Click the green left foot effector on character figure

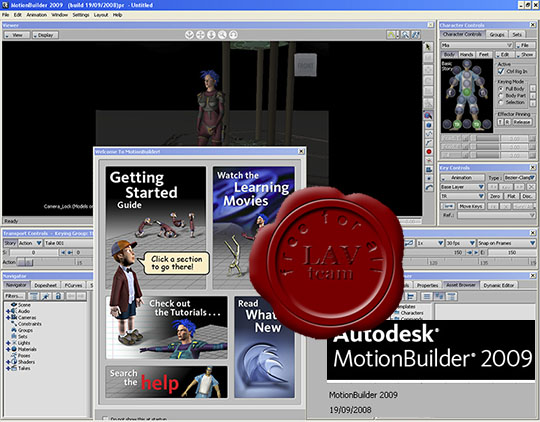(457, 124)
